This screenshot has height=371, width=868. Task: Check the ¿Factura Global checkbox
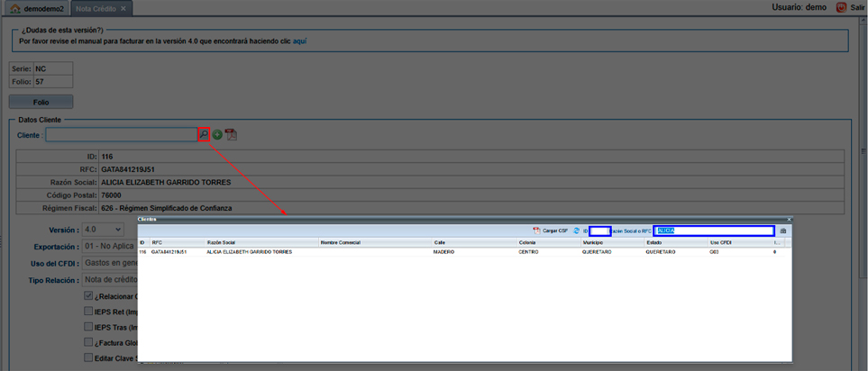(87, 342)
